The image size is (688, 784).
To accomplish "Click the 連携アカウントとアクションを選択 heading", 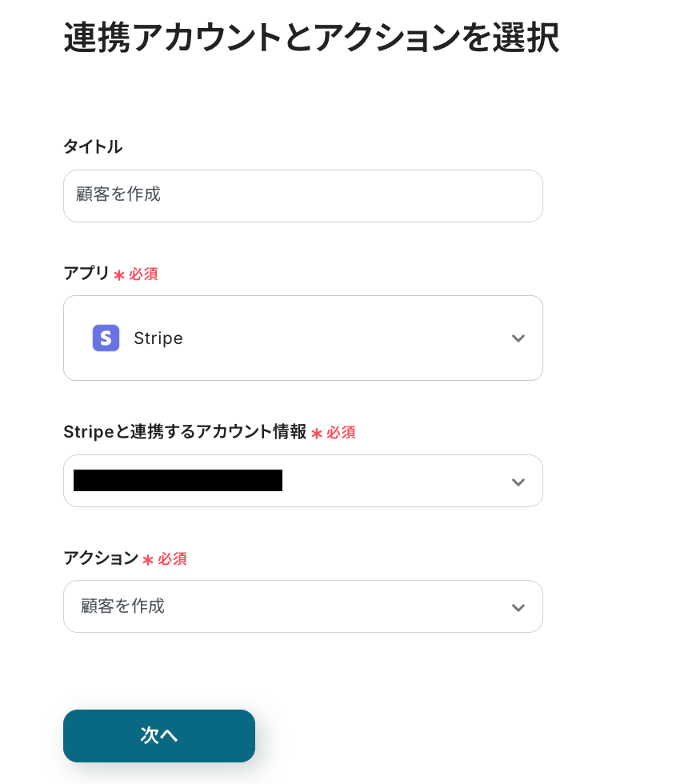I will (310, 38).
